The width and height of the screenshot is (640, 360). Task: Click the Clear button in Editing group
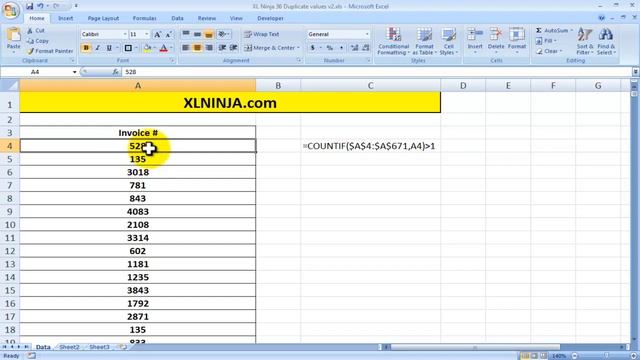pyautogui.click(x=549, y=51)
